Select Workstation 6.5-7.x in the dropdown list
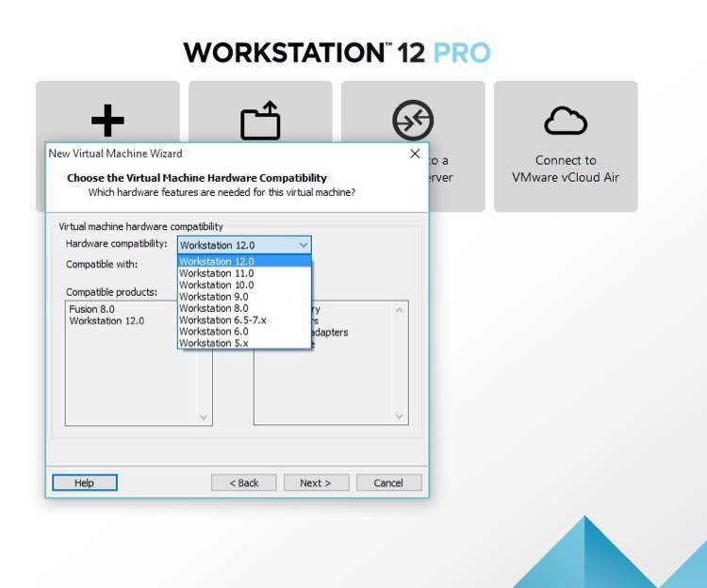The image size is (707, 588). point(244,319)
